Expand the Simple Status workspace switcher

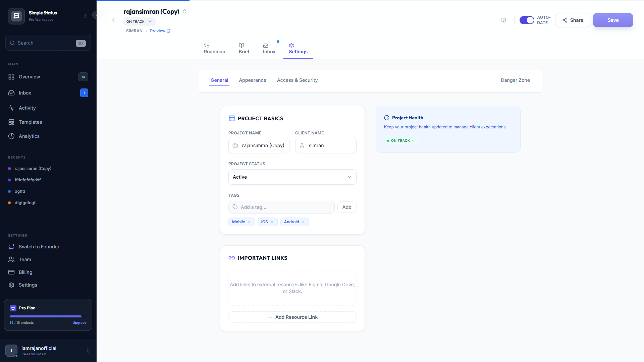point(86,16)
